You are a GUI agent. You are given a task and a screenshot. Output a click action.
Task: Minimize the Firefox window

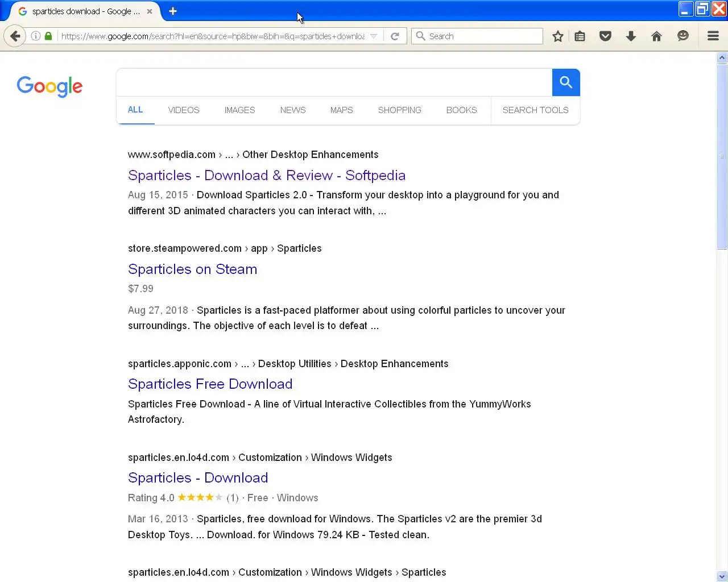(x=686, y=9)
